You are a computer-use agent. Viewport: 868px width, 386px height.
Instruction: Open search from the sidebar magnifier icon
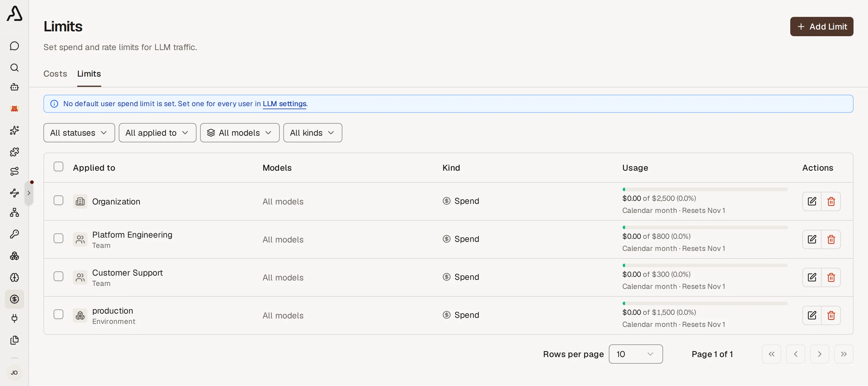click(14, 68)
